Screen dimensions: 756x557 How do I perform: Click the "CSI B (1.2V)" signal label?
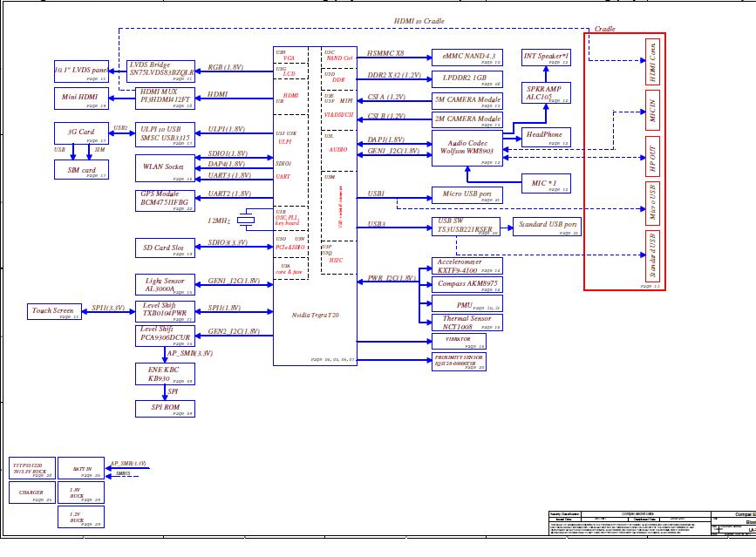[x=386, y=116]
